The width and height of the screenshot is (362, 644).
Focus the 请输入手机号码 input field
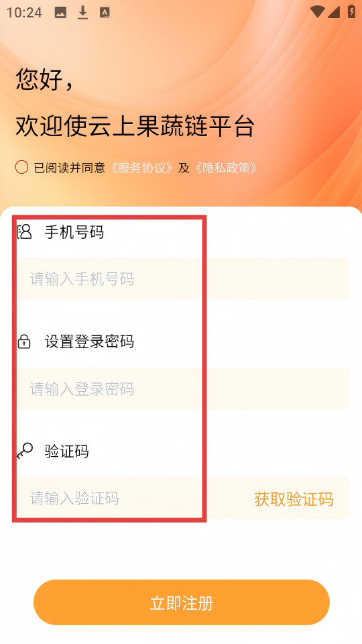tap(182, 279)
